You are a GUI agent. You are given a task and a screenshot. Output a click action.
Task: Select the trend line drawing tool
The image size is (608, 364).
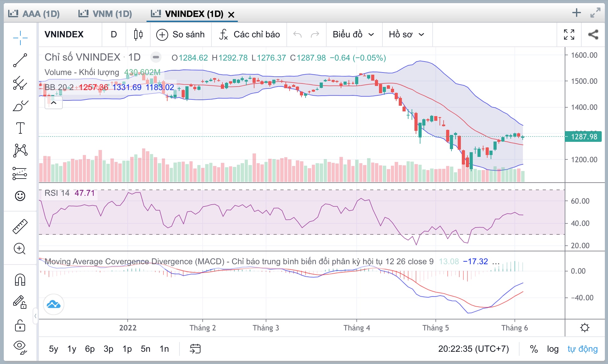coord(20,60)
